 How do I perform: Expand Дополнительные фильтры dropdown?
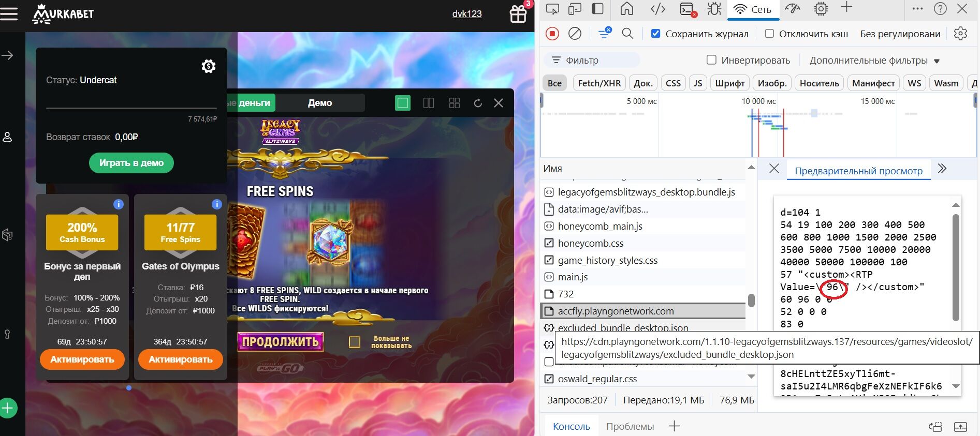(x=874, y=61)
